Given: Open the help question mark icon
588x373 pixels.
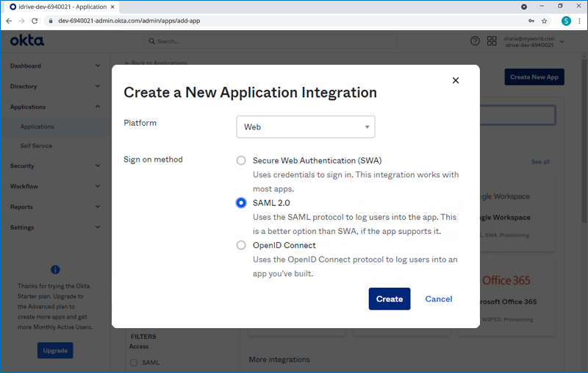Looking at the screenshot, I should [x=475, y=41].
